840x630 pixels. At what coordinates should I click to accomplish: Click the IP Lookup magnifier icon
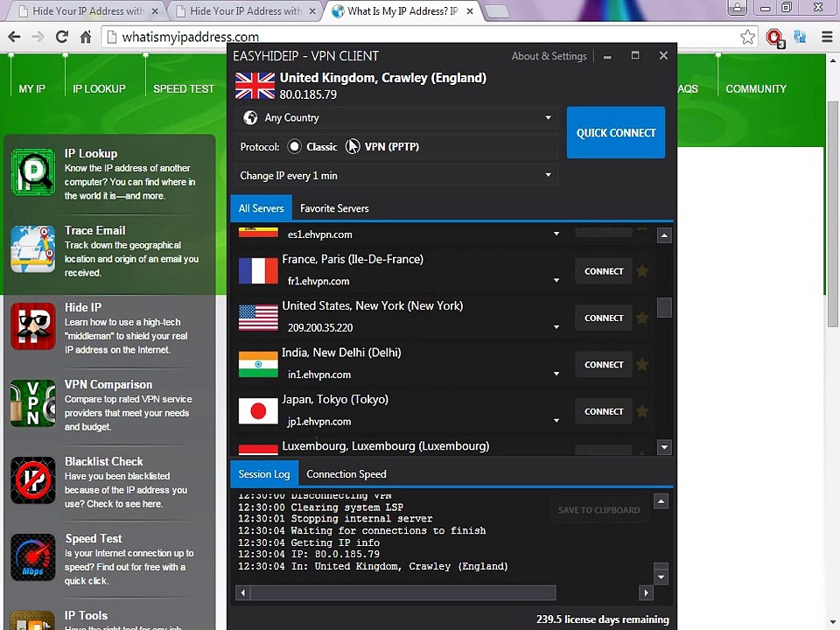(33, 172)
